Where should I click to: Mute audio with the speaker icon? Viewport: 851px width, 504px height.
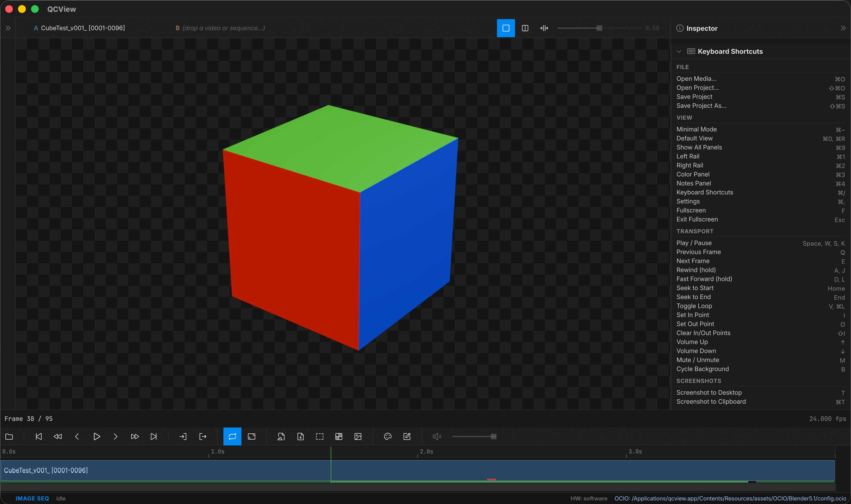coord(437,436)
